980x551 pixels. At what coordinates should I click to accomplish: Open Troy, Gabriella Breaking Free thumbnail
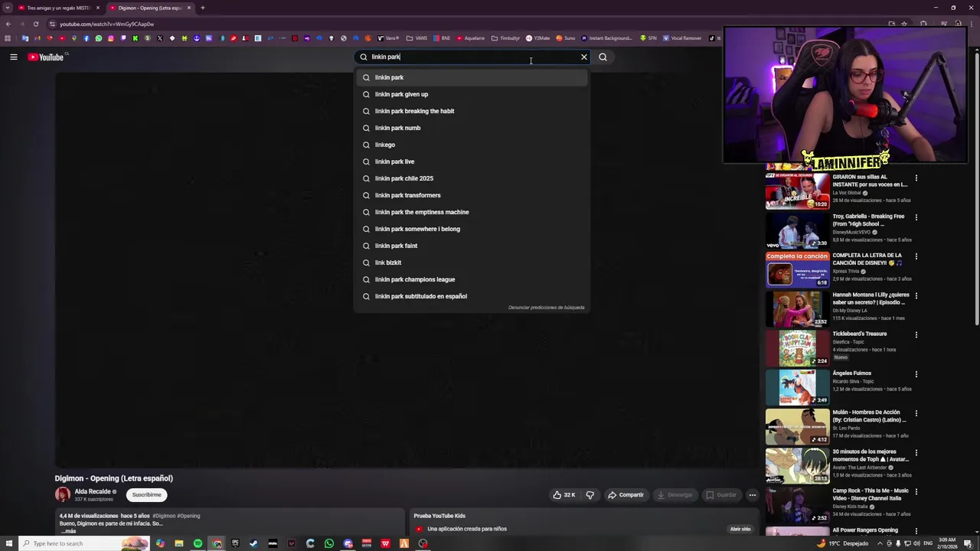click(797, 230)
